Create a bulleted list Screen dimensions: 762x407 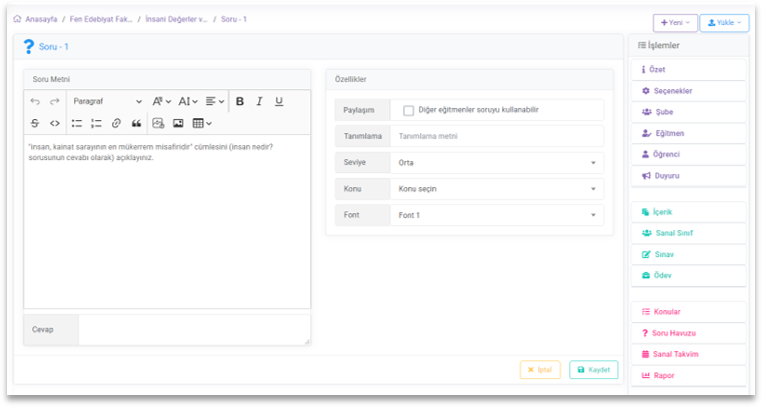point(76,123)
